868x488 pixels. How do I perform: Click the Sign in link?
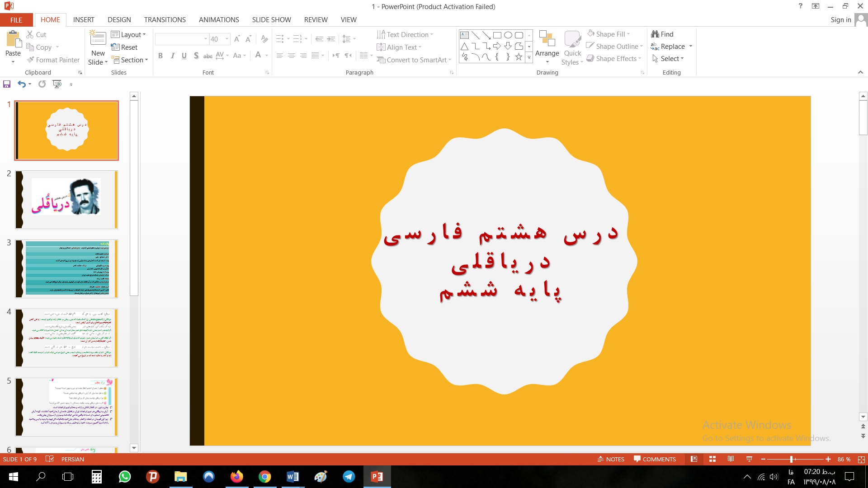(840, 20)
